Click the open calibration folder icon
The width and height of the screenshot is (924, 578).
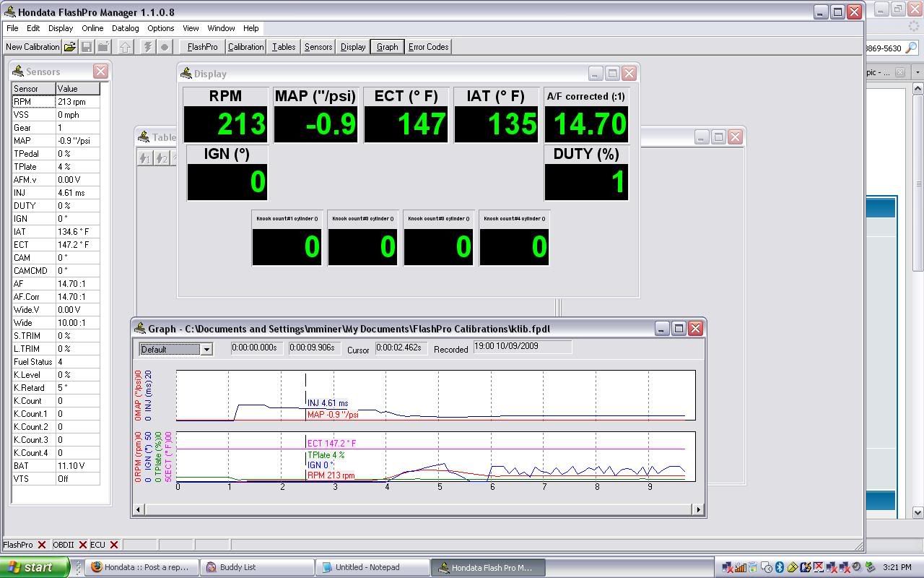69,47
